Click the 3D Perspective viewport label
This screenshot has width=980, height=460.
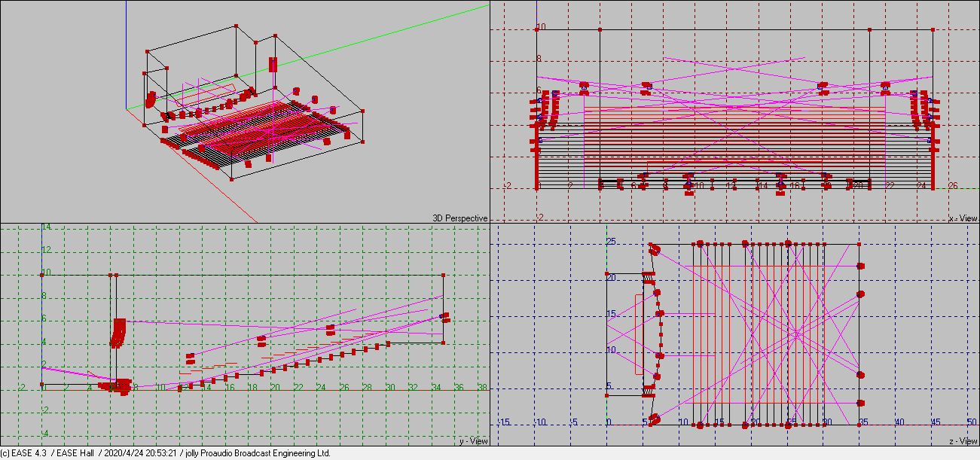click(x=459, y=218)
